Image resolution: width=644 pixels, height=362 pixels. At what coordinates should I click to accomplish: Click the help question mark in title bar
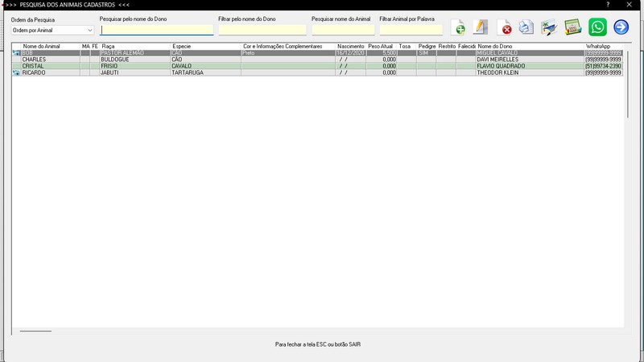(x=608, y=5)
